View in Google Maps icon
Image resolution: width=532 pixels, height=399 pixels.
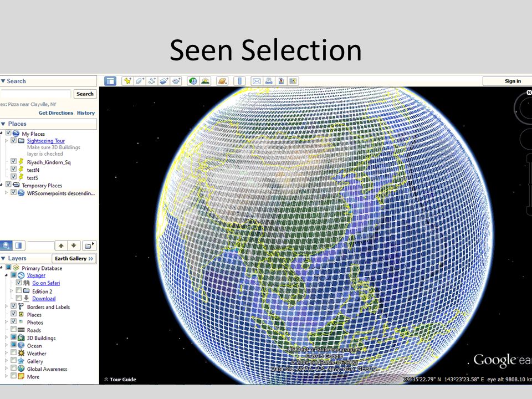[293, 81]
